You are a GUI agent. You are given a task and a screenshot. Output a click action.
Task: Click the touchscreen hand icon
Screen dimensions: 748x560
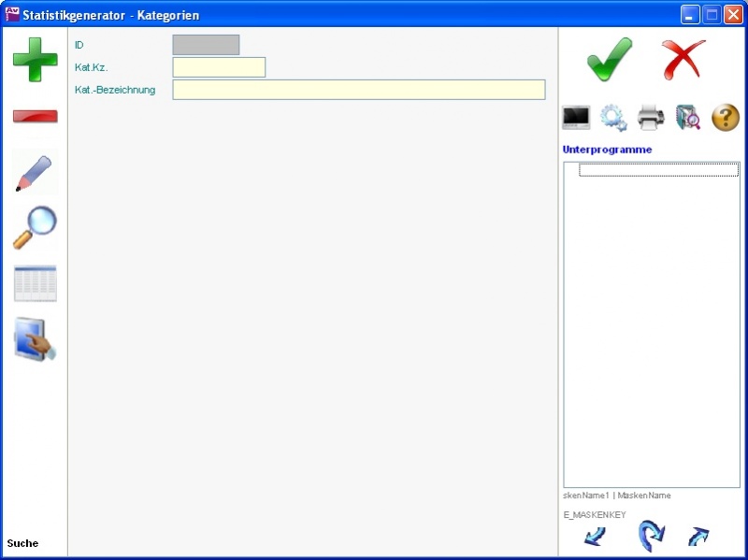(x=35, y=339)
